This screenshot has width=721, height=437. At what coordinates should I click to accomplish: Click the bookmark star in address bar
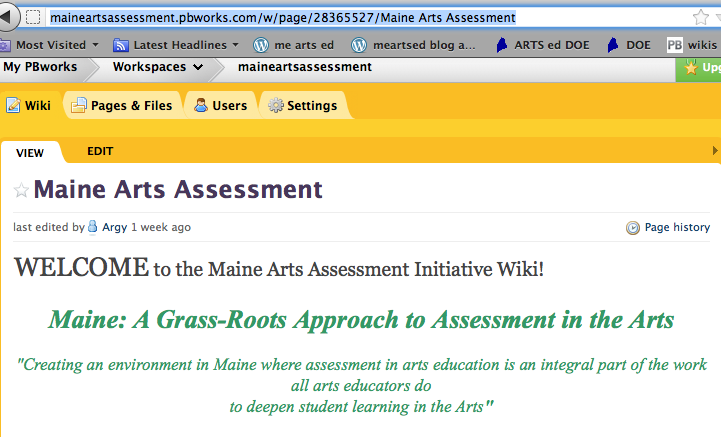(x=700, y=17)
